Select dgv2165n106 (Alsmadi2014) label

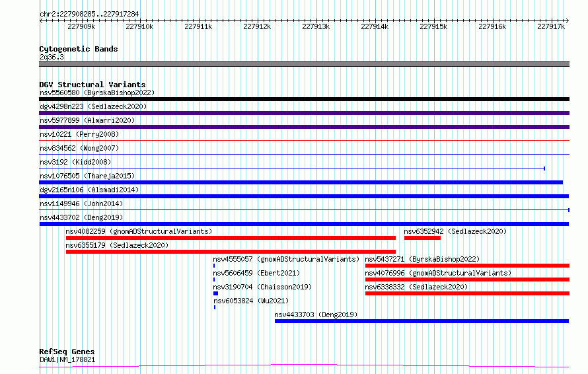(89, 190)
